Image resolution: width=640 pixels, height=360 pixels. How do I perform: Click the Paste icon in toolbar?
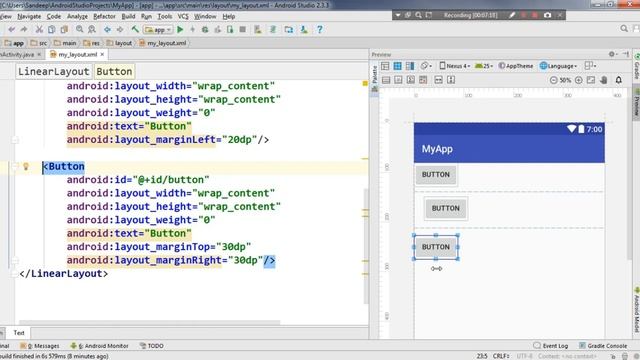click(64, 29)
